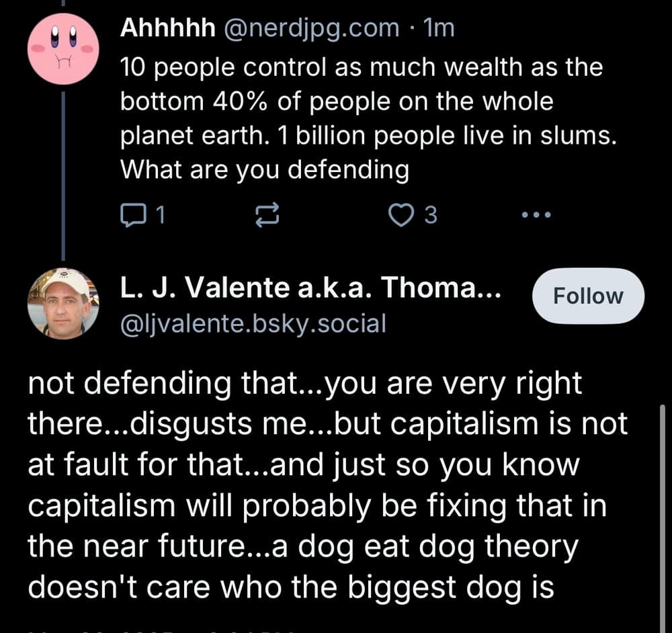The height and width of the screenshot is (633, 672).
Task: Follow L. J. Valente
Action: [x=588, y=296]
